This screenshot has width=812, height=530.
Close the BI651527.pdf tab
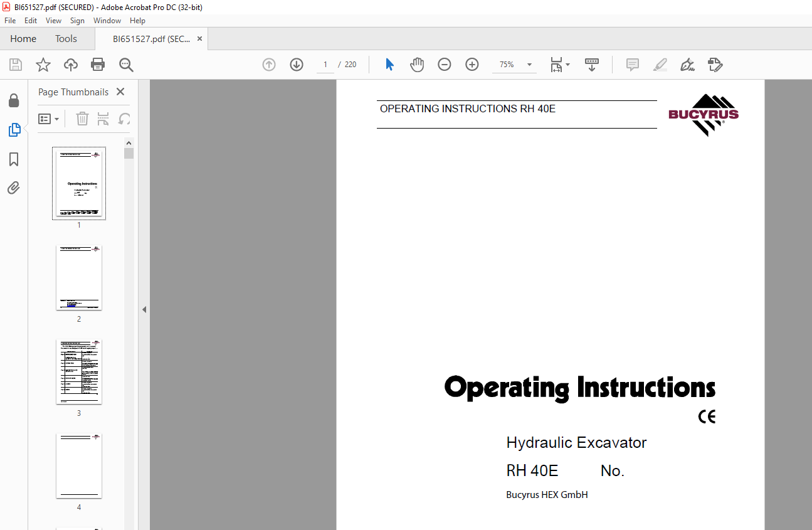[x=200, y=39]
